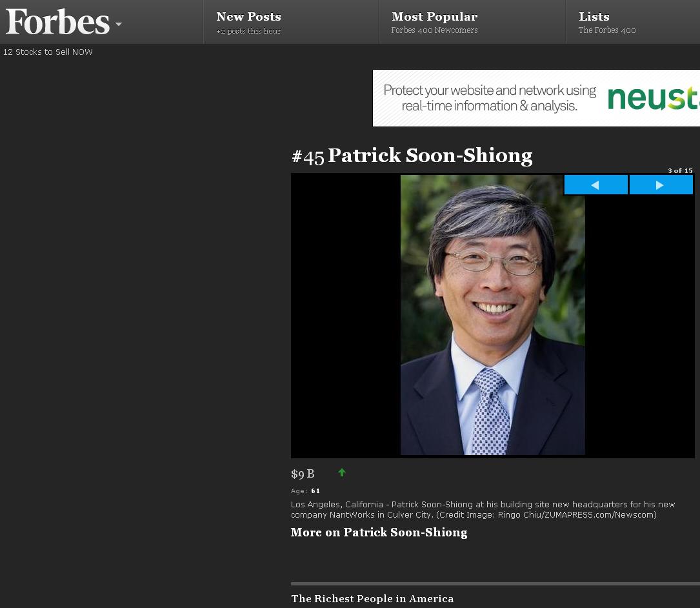Image resolution: width=700 pixels, height=608 pixels.
Task: Click the '#45 Patrick Soon-Shiong' heading
Action: click(x=412, y=156)
